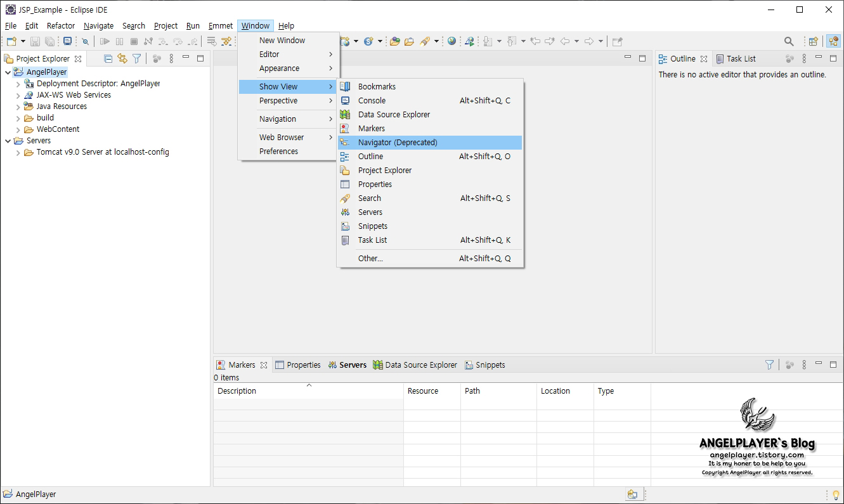Maximize the Outline view panel
The image size is (844, 504).
(x=834, y=58)
